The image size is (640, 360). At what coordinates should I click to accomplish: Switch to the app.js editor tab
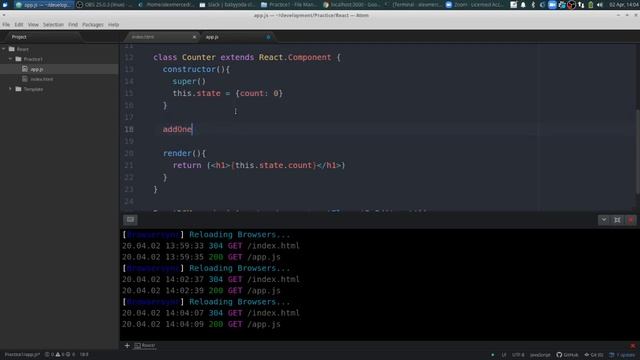(x=237, y=37)
